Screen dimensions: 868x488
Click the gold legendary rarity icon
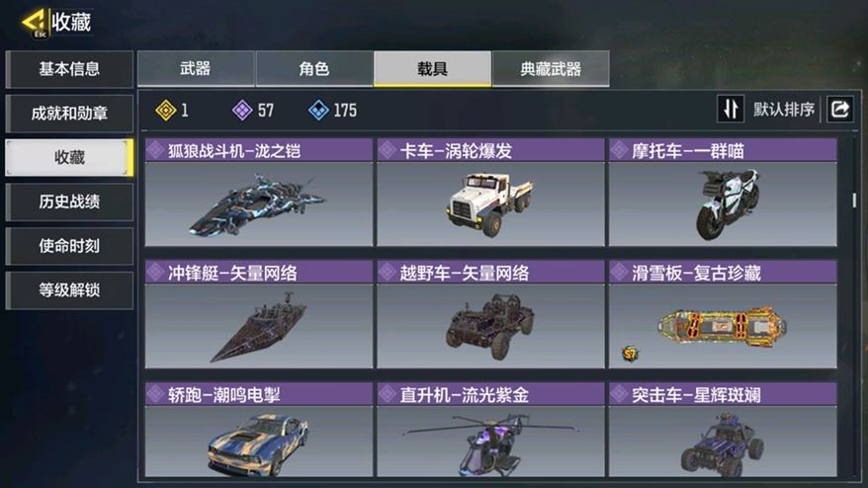(165, 110)
